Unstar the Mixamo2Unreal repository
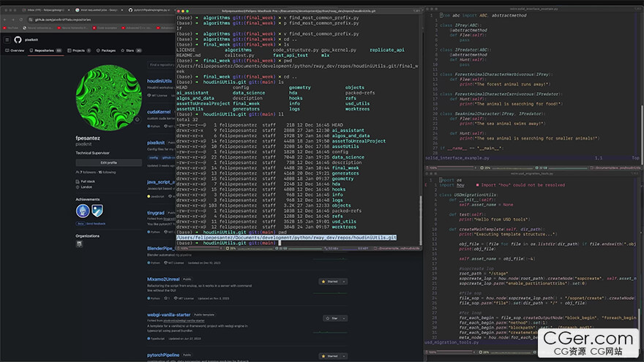Screen dimensions: 644x362 point(328,281)
